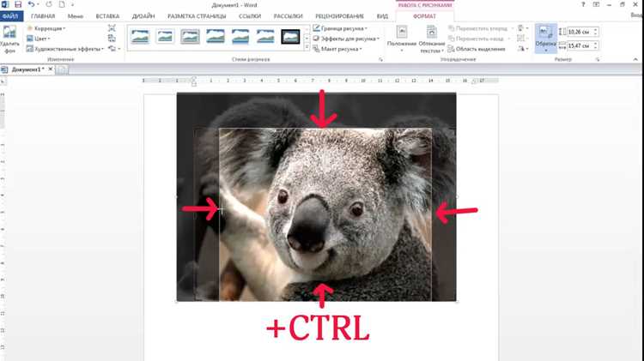The height and width of the screenshot is (361, 644).
Task: Click the Reset Picture icon
Action: (112, 49)
